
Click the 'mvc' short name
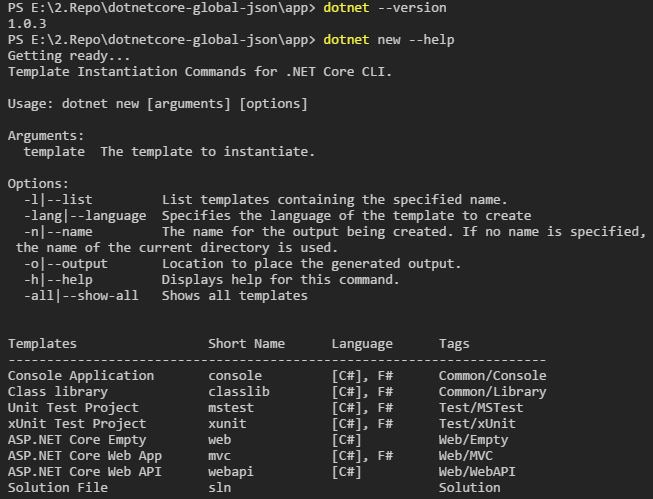point(220,456)
